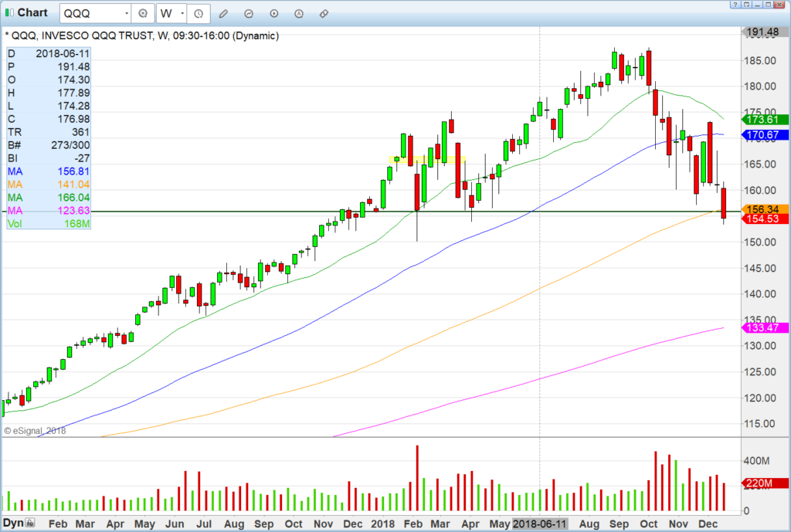Expand the W interval dropdown arrow
The height and width of the screenshot is (532, 791).
[x=182, y=14]
